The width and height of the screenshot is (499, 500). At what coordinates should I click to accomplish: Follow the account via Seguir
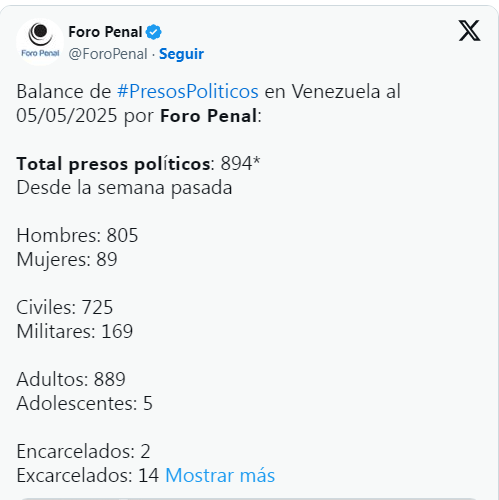[181, 54]
